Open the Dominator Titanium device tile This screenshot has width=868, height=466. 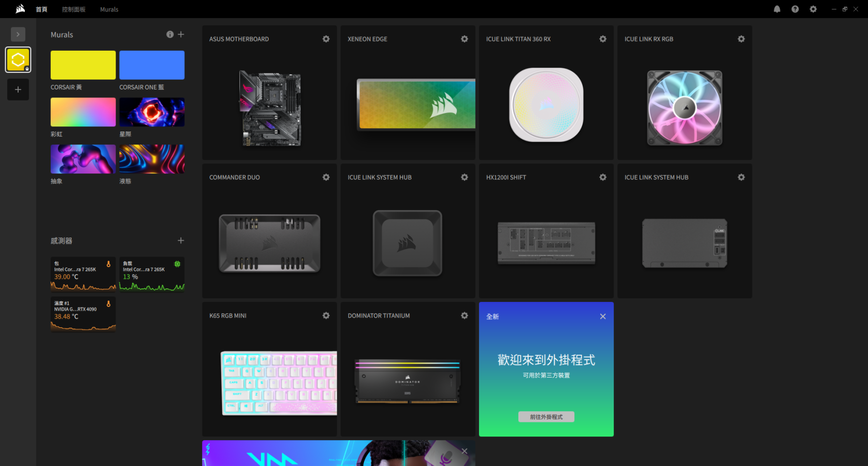point(408,381)
